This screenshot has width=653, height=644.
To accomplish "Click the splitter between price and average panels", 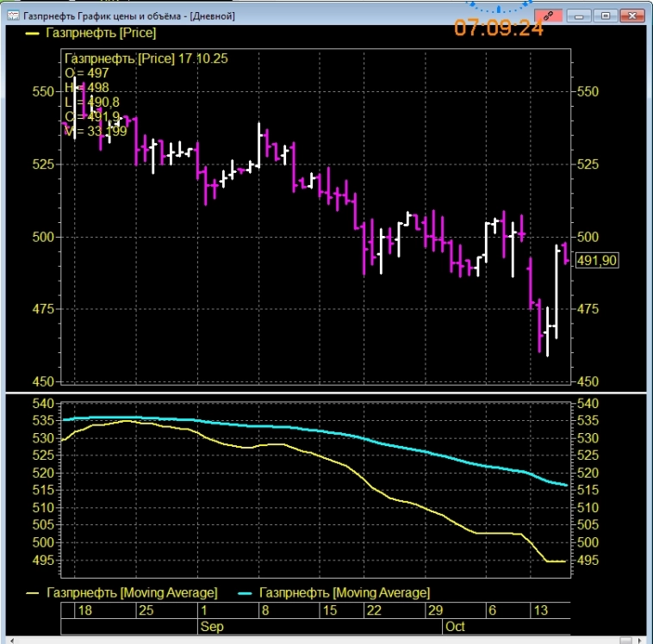I will 326,393.
